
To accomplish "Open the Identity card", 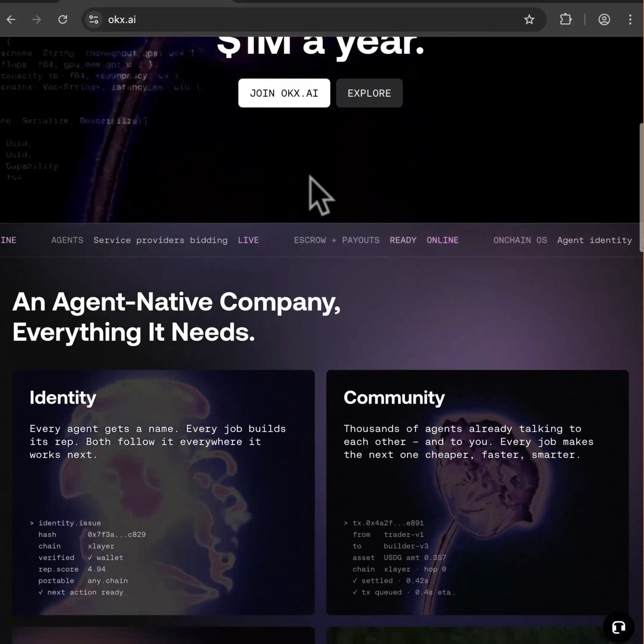I will point(163,492).
